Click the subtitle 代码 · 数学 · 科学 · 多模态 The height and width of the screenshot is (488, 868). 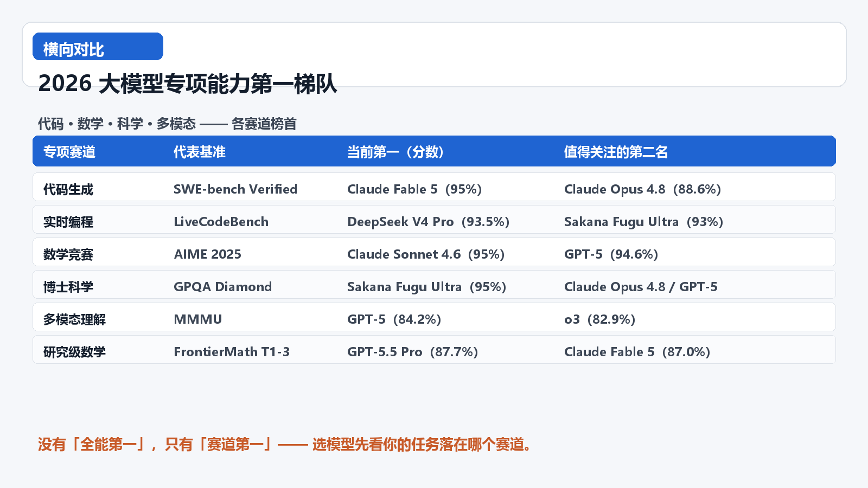pos(117,124)
